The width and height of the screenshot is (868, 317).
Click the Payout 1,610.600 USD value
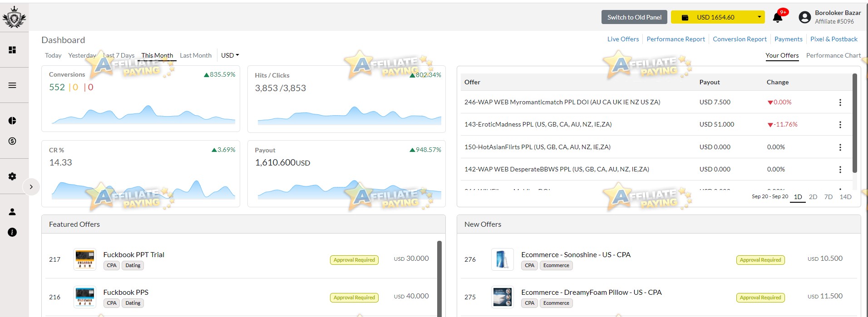click(x=282, y=162)
